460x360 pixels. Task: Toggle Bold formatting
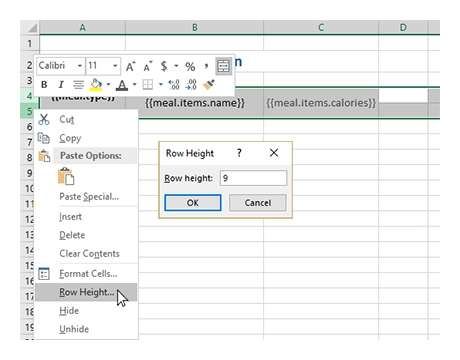(44, 85)
